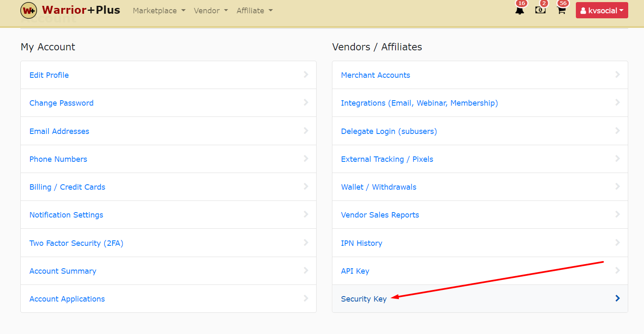Click the Warrior+Plus brand name text

[81, 10]
